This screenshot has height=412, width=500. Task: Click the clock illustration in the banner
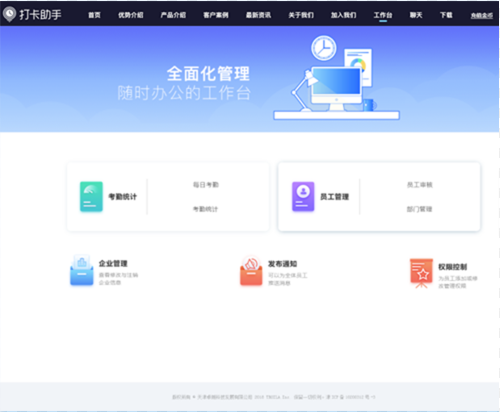coord(324,48)
